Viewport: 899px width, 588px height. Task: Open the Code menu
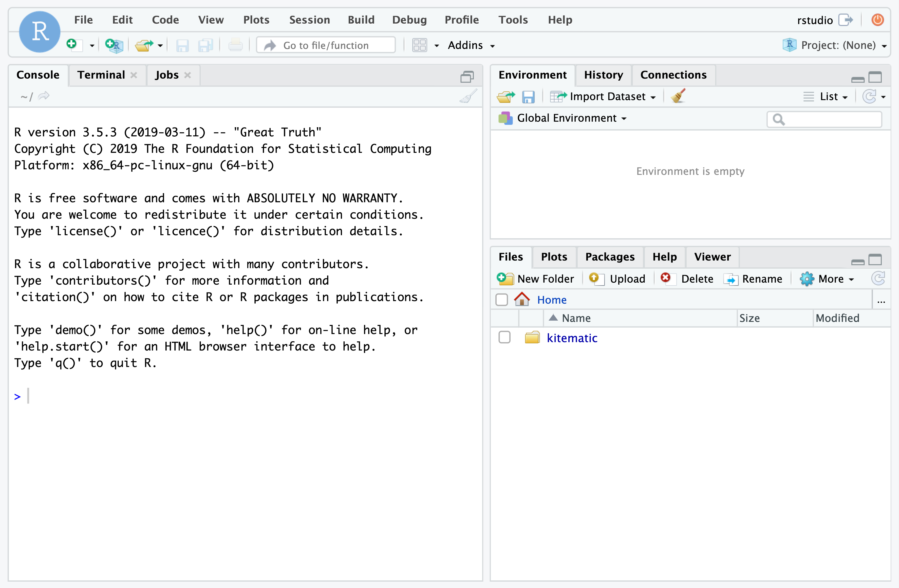(165, 20)
